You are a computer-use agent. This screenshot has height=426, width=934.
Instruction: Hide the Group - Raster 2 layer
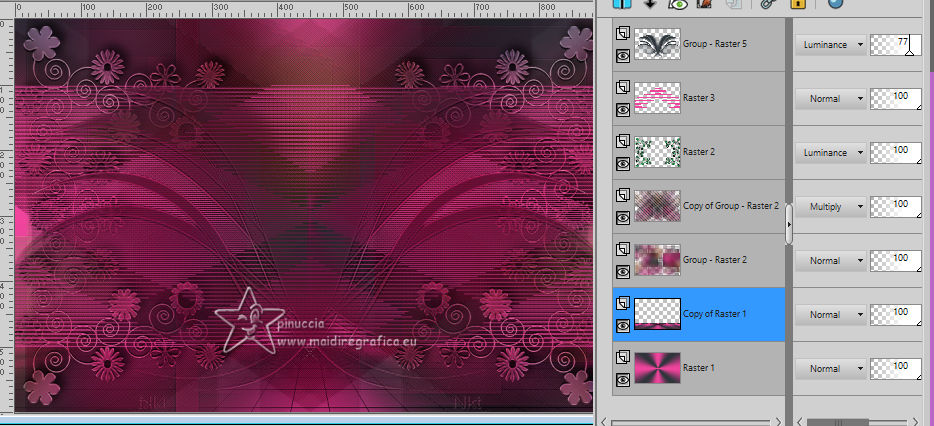[x=622, y=272]
